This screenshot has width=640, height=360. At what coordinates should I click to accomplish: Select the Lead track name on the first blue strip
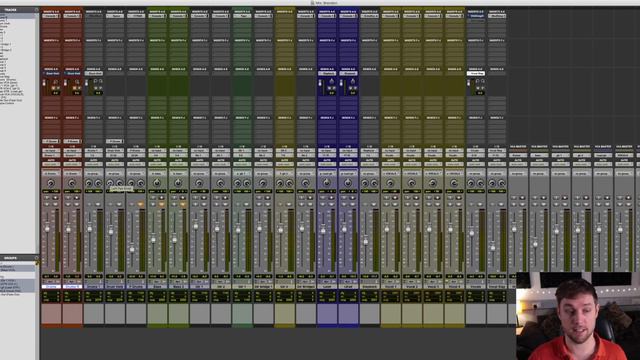327,287
